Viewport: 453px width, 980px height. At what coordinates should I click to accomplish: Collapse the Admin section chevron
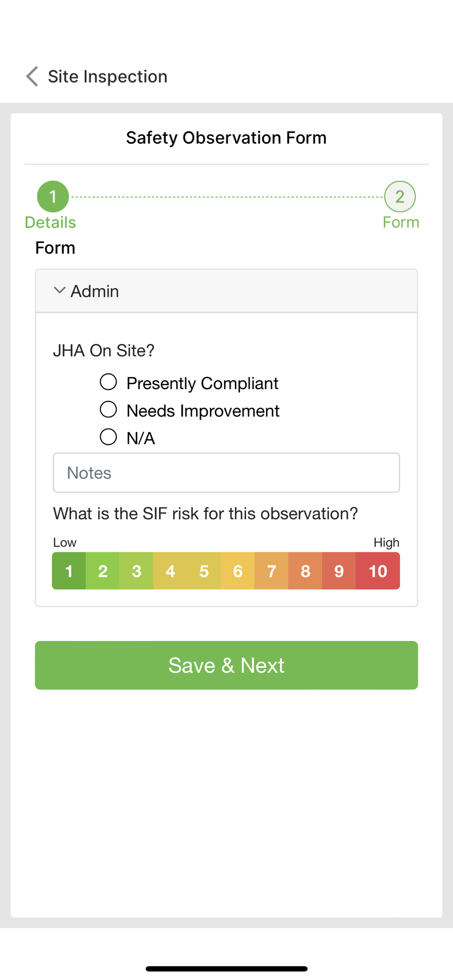point(60,291)
